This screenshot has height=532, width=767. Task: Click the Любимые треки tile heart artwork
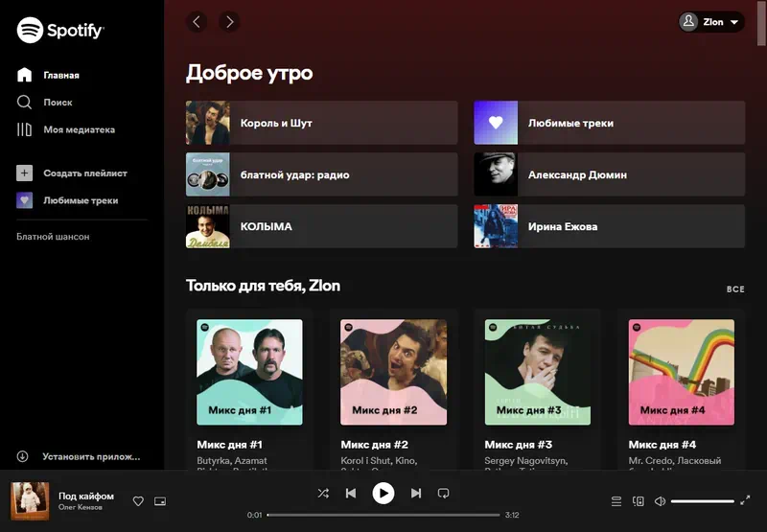(496, 123)
